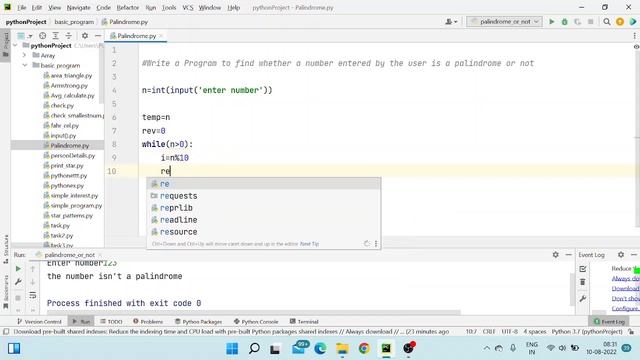Click 'Always download' link in Event Log
This screenshot has width=640, height=360.
[x=625, y=278]
